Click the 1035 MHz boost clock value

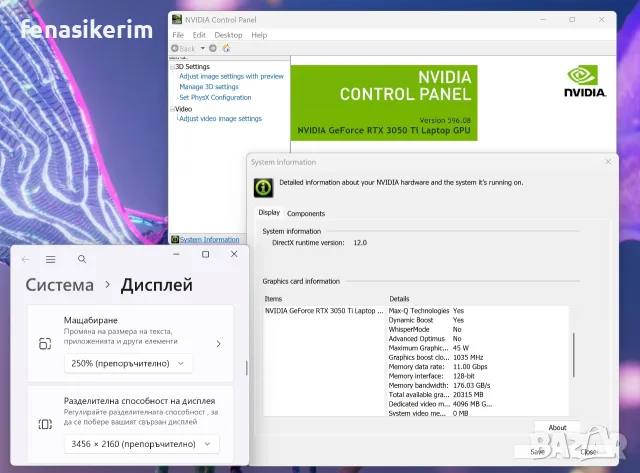pyautogui.click(x=468, y=358)
